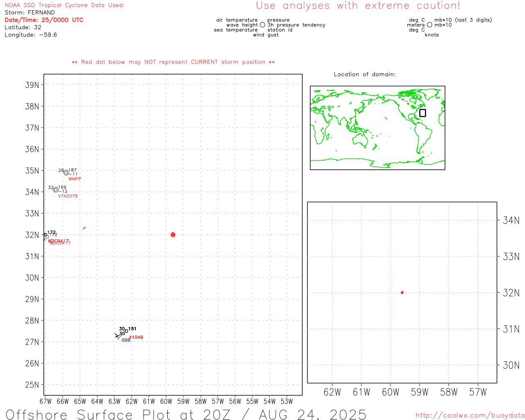Click 'NOAA SSD Tropical Cyclone Data Used:' heading
Image resolution: width=525 pixels, height=420 pixels.
click(x=64, y=5)
